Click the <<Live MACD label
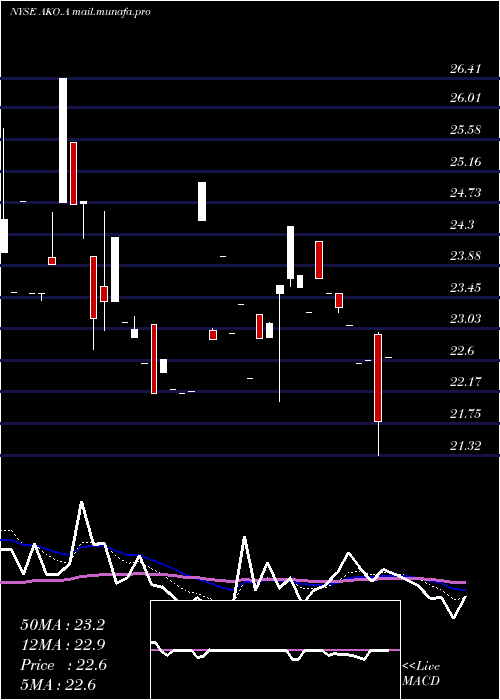The width and height of the screenshot is (500, 700). 421,674
